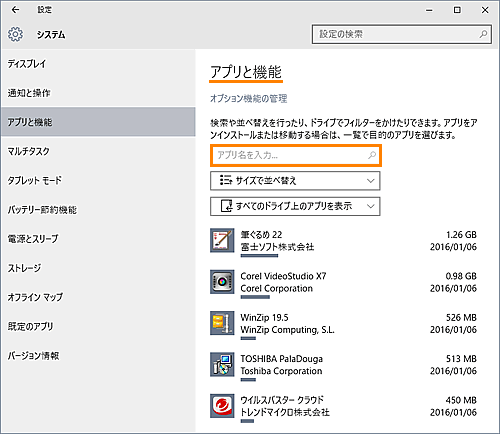Click the Corel VideoStudio X7 icon

pyautogui.click(x=222, y=282)
